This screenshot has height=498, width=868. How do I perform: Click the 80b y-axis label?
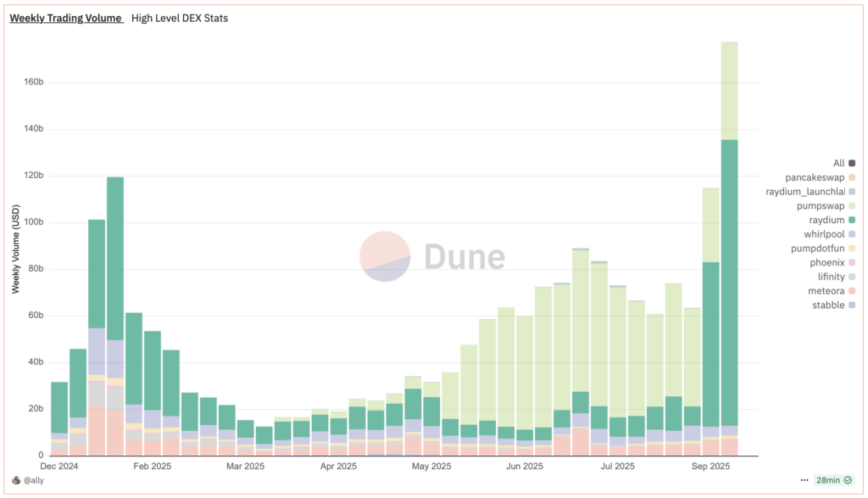point(36,269)
